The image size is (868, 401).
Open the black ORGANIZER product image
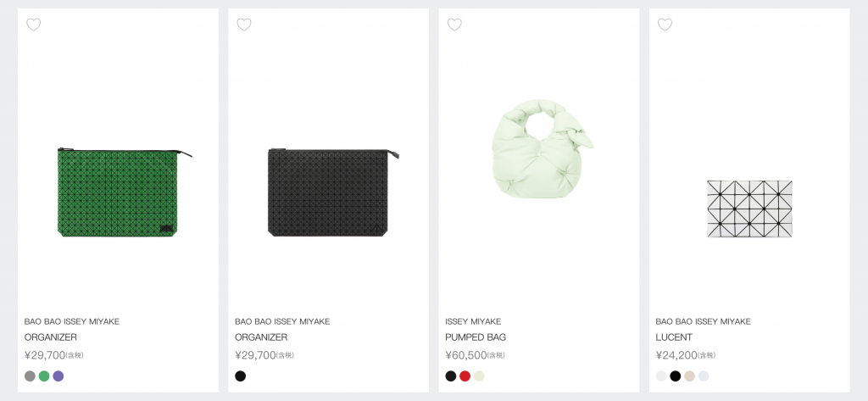tap(328, 192)
